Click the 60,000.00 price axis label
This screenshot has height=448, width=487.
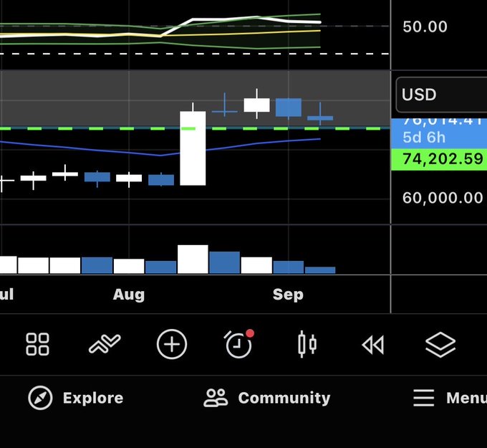443,198
